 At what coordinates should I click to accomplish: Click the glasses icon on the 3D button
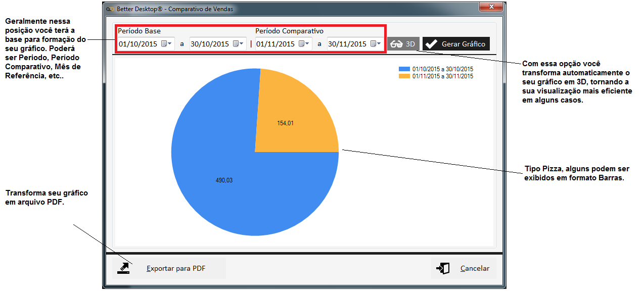coord(396,44)
